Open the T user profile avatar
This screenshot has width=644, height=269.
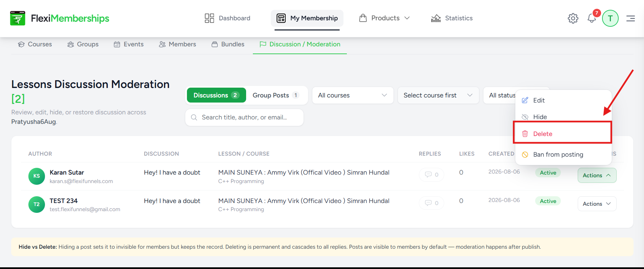click(610, 18)
